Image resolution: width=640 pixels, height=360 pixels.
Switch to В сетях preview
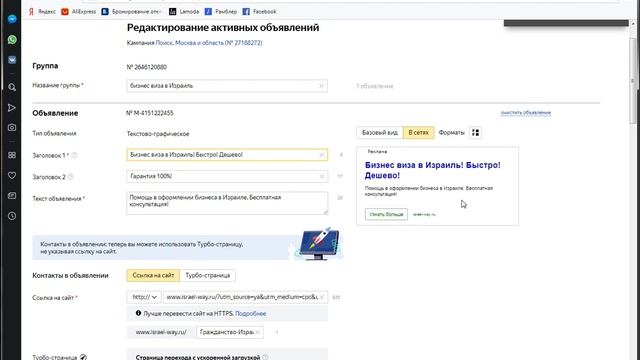point(418,133)
